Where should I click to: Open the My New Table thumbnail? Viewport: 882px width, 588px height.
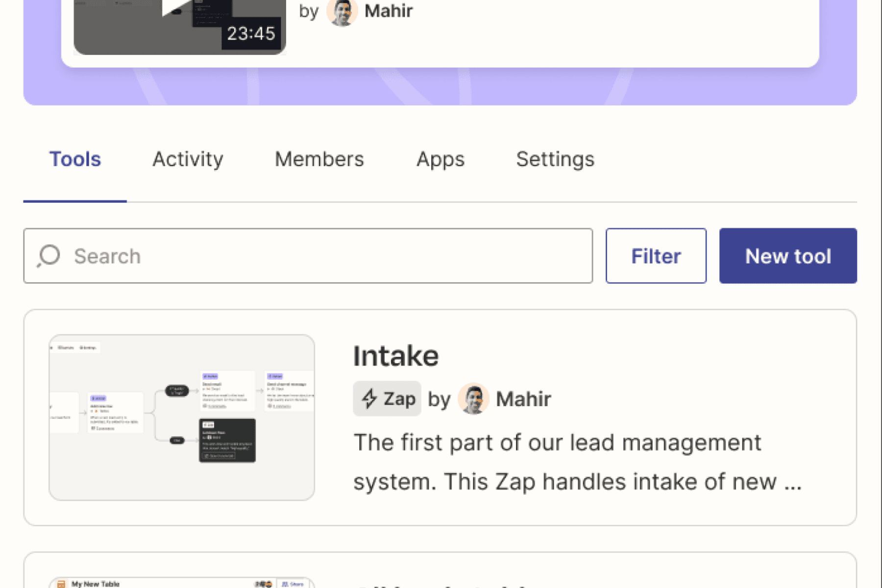[182, 583]
